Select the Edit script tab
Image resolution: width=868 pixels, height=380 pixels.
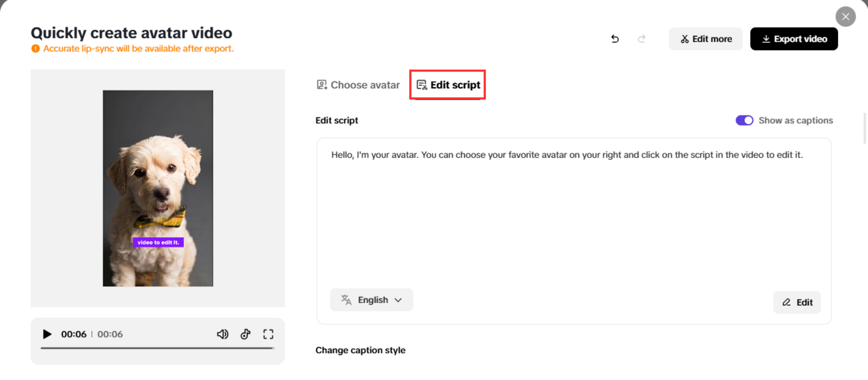click(448, 85)
